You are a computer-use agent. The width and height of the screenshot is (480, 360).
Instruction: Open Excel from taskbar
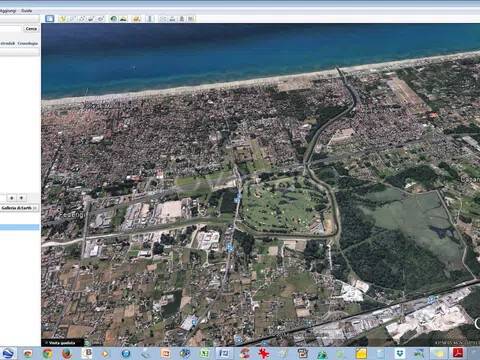click(x=205, y=353)
